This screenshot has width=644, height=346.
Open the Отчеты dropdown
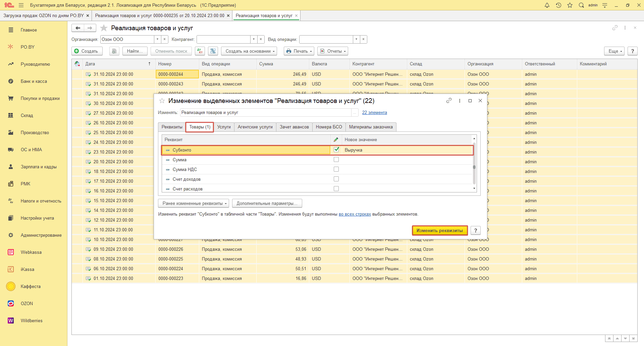click(x=333, y=51)
